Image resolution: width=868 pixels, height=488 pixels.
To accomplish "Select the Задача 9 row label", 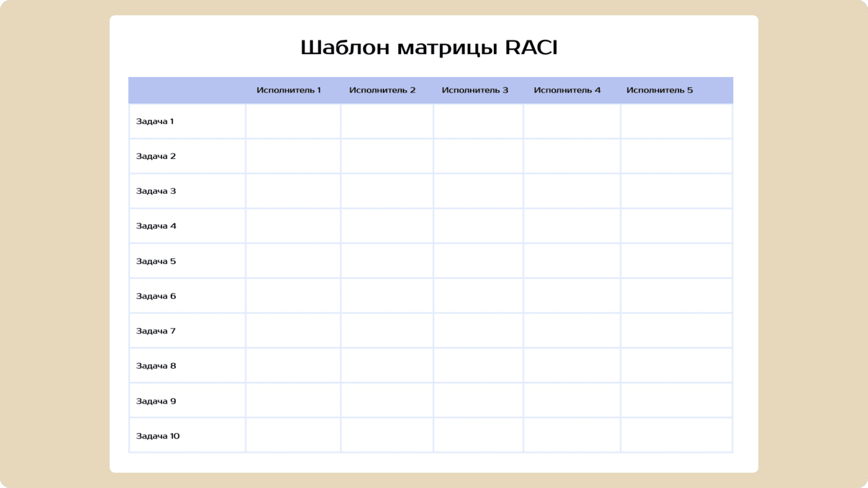I will pos(156,401).
